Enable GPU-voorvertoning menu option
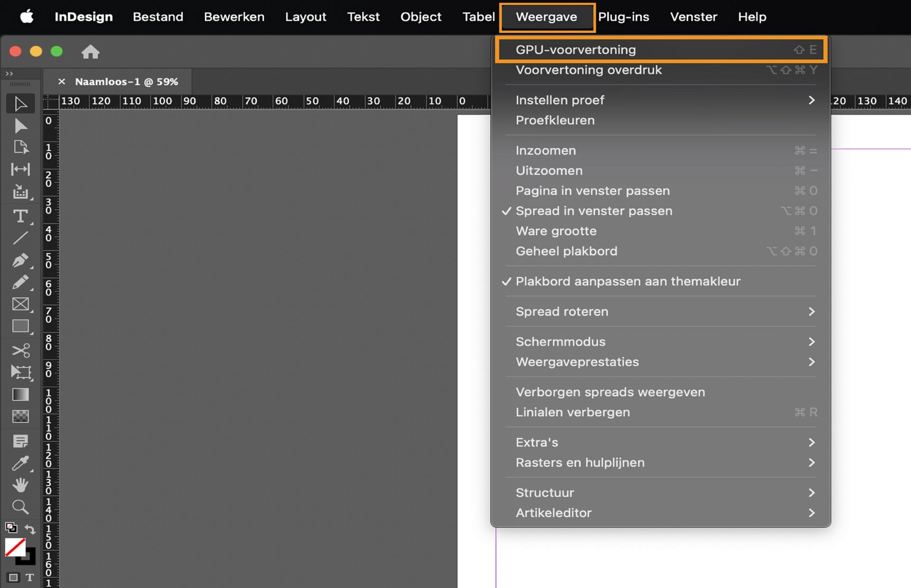Screen dimensions: 911x588 pyautogui.click(x=576, y=50)
